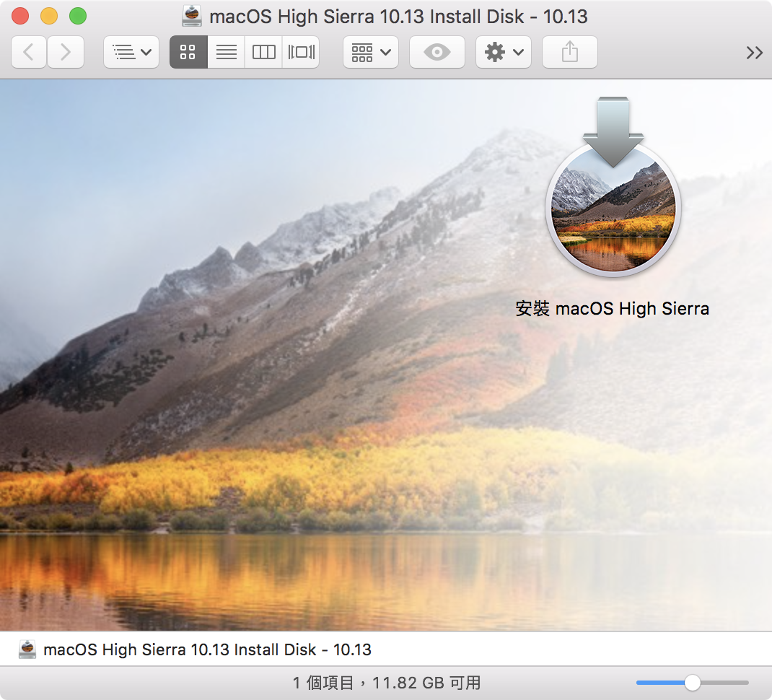The image size is (772, 700).
Task: Open the Action gear menu
Action: point(503,52)
